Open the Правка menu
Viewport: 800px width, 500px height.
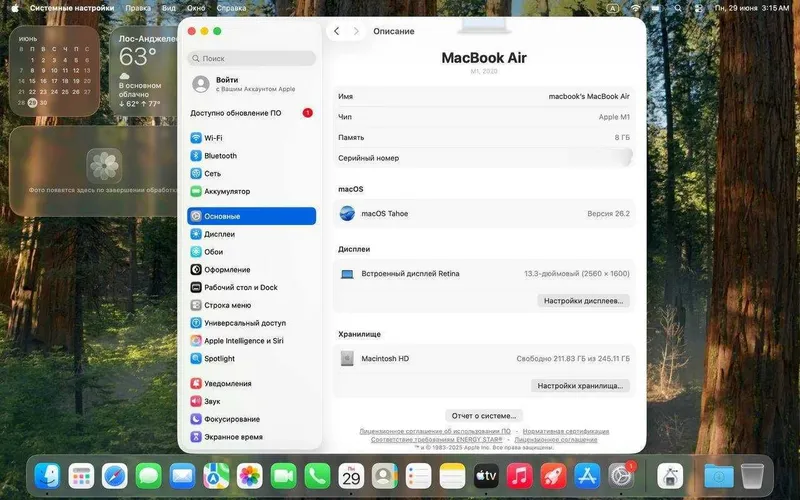pos(138,8)
